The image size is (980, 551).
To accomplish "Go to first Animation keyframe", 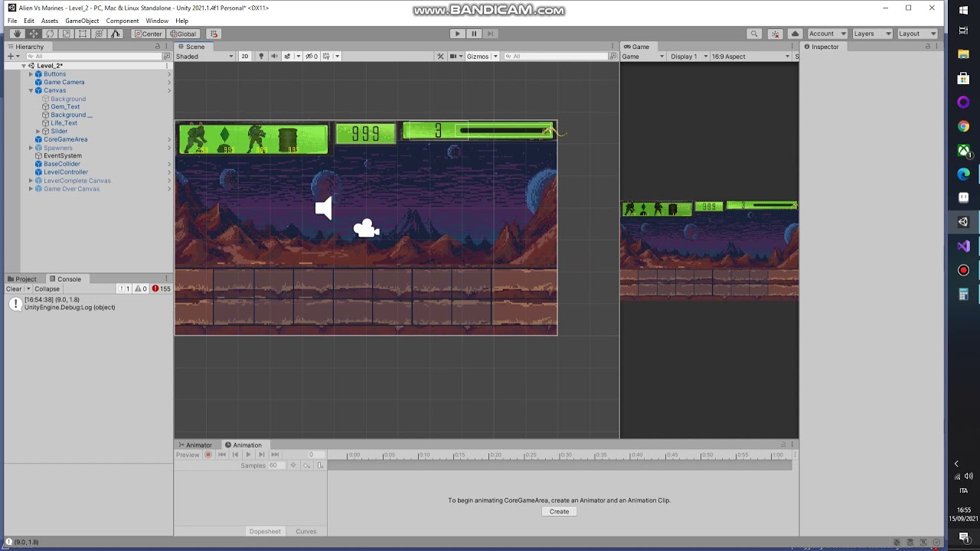I will click(x=221, y=455).
